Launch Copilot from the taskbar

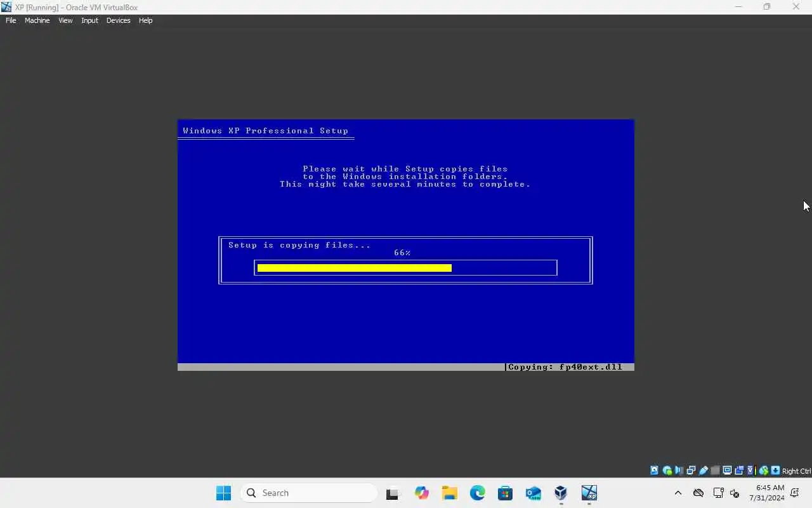click(x=421, y=493)
